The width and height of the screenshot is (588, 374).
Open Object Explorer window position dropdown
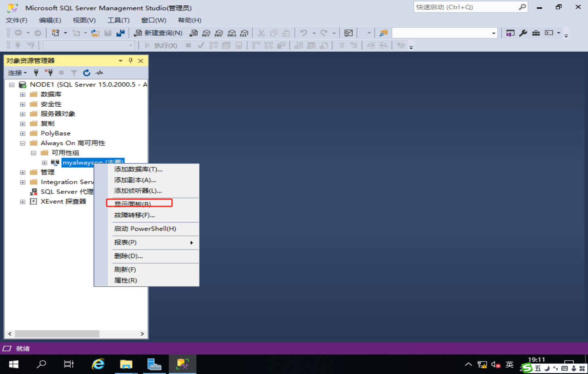(120, 61)
